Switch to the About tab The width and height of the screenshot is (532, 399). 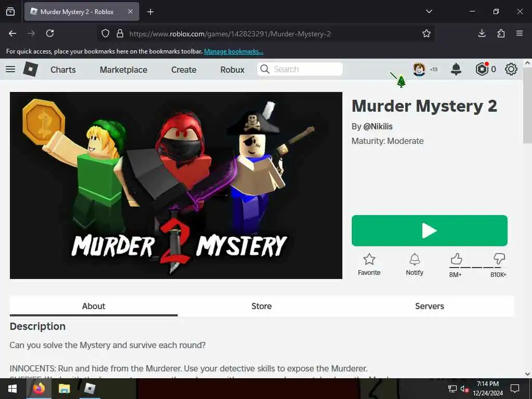(94, 306)
